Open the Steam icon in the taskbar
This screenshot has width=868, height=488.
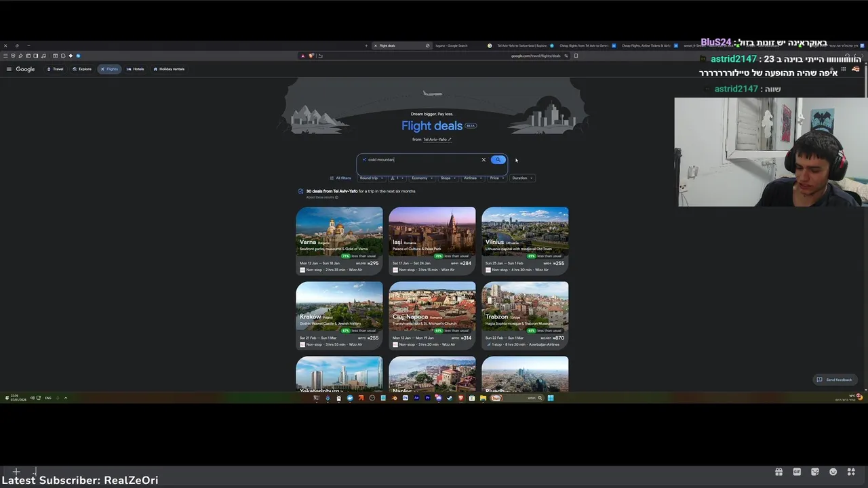coord(449,398)
